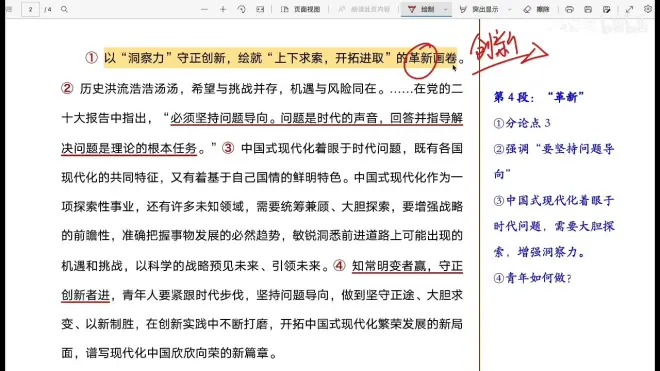This screenshot has width=660, height=371.
Task: Select the 绘制 draw tool
Action: [x=422, y=9]
